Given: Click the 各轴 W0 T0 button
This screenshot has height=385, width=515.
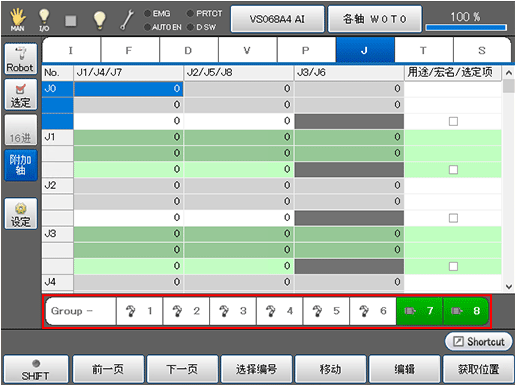Looking at the screenshot, I should (x=375, y=19).
